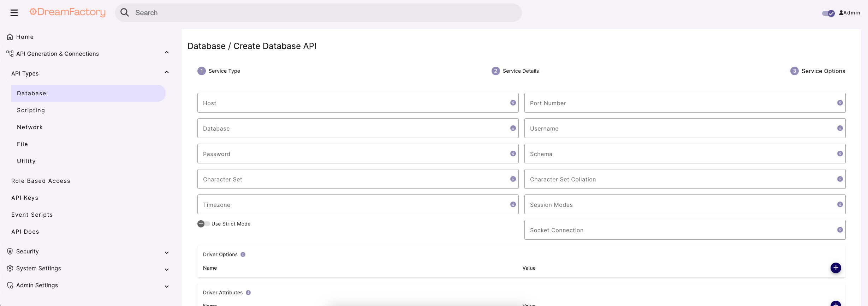Collapse API Generation & Connections section

point(167,53)
